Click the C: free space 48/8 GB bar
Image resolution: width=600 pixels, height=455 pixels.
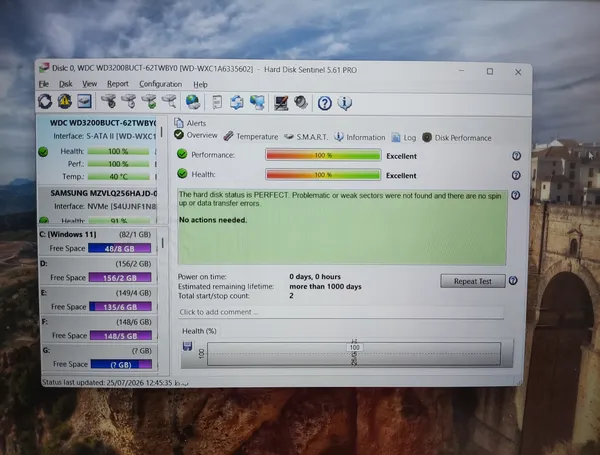pos(119,248)
